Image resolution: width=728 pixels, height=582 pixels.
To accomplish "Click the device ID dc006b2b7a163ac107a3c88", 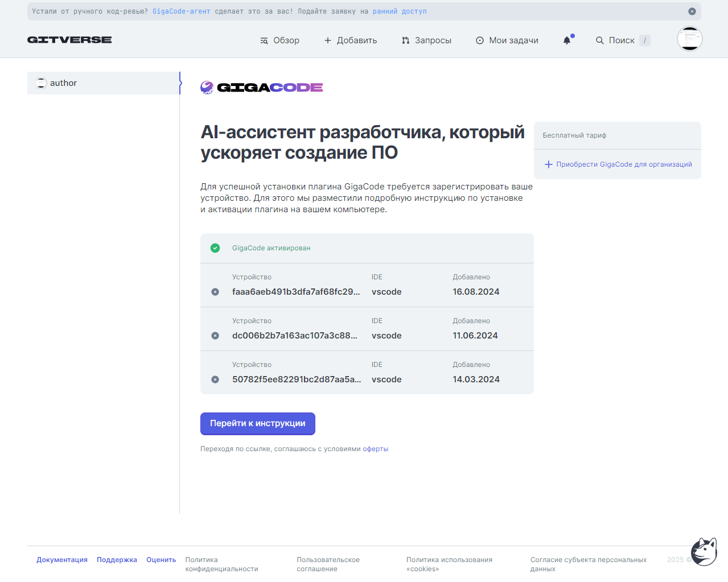I will [x=295, y=336].
